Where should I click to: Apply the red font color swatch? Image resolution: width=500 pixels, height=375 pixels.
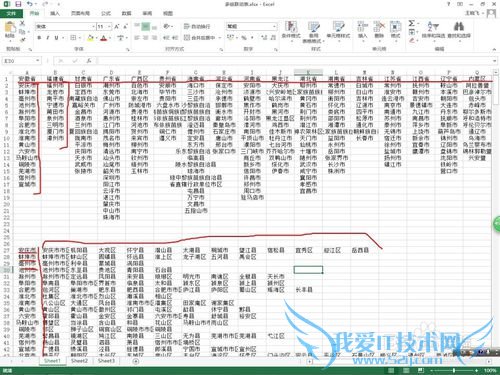(104, 38)
